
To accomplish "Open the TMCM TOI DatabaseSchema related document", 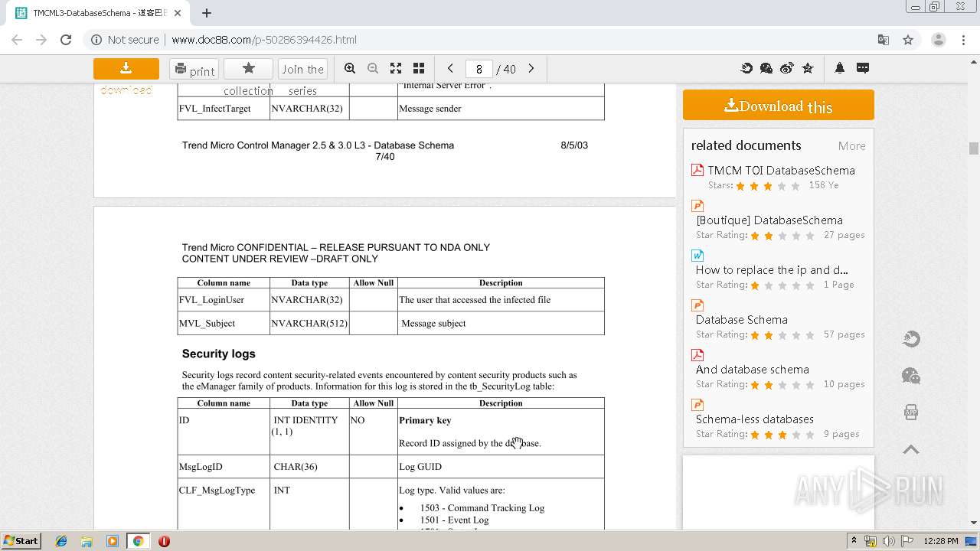I will pyautogui.click(x=781, y=171).
